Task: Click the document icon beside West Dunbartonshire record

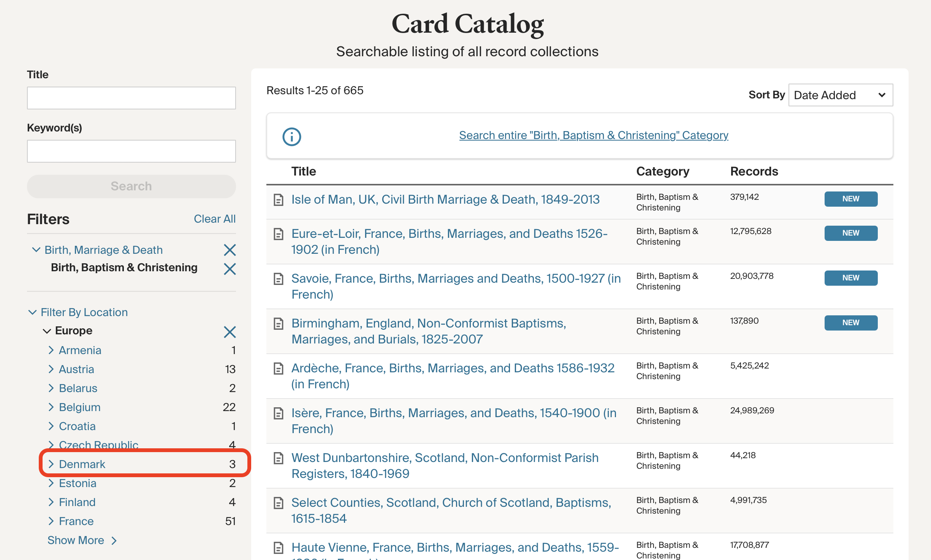Action: [x=279, y=458]
